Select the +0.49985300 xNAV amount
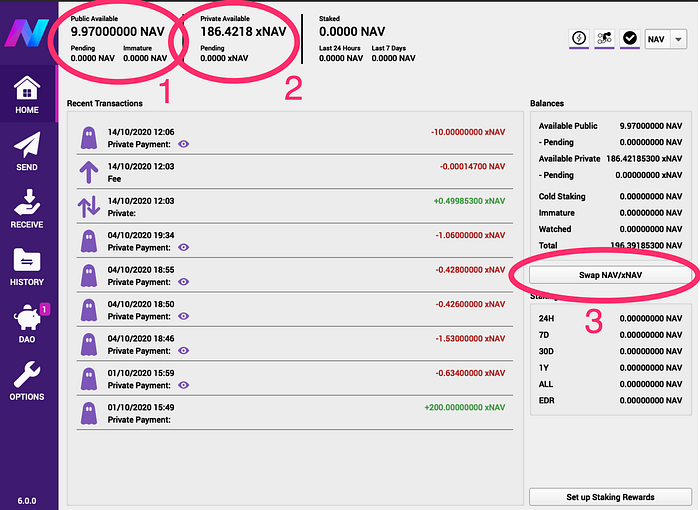 click(x=469, y=201)
